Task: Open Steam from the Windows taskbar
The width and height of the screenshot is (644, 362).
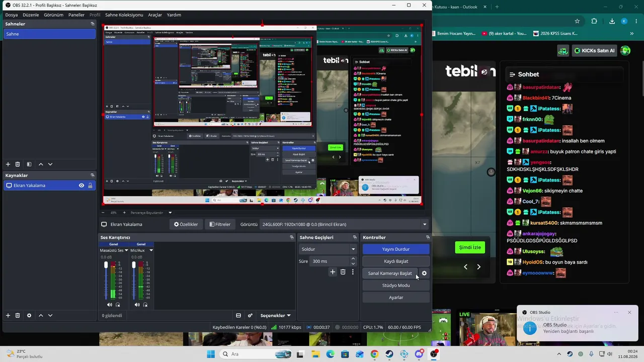Action: pos(389,354)
